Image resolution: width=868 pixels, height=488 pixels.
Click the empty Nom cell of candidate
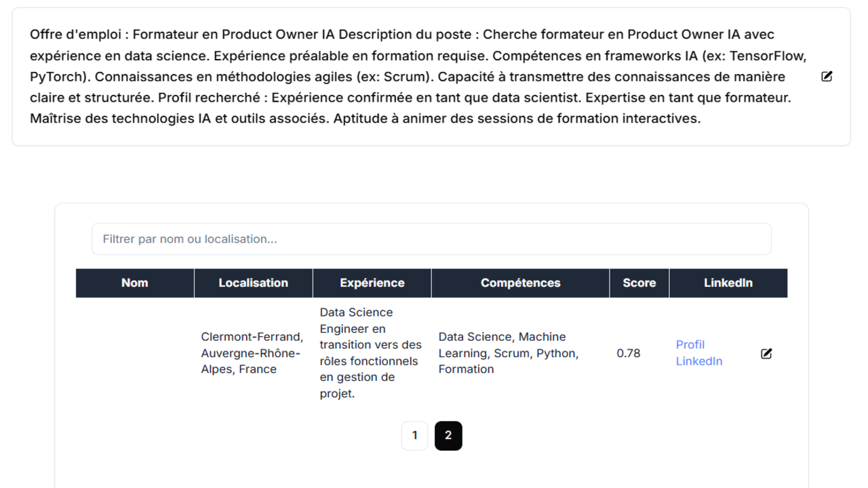pos(135,353)
